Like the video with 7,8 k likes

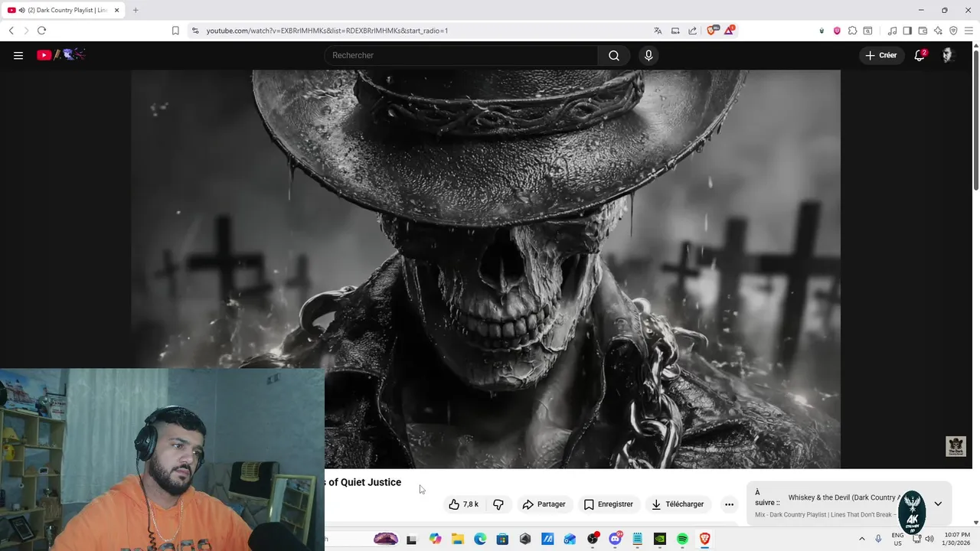(x=463, y=504)
